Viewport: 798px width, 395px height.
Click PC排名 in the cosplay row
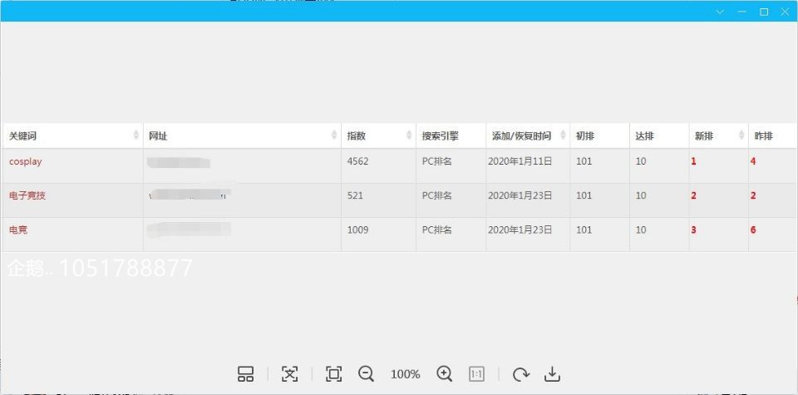pos(437,161)
